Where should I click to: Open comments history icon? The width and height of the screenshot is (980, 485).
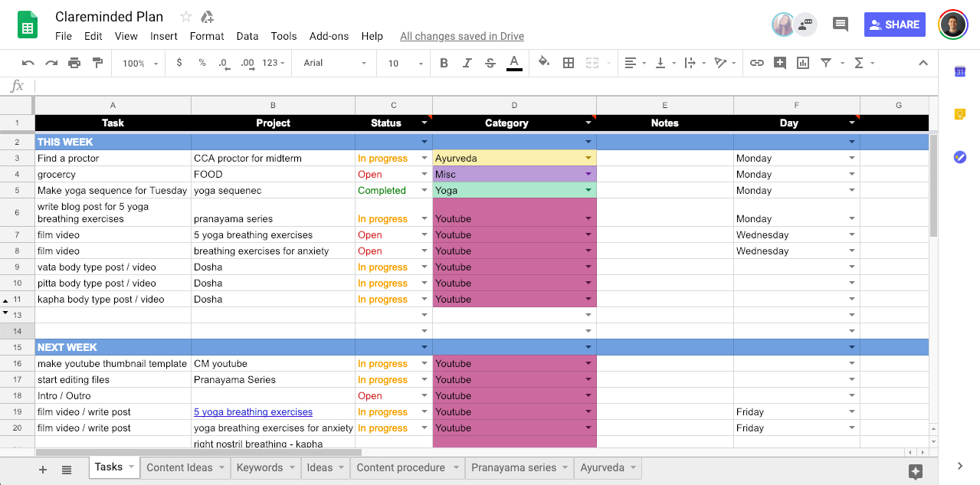click(x=841, y=25)
